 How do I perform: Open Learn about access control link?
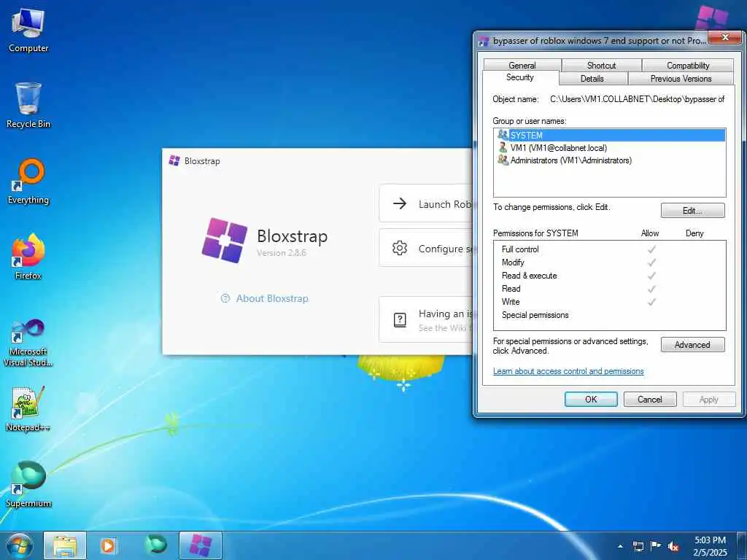(568, 371)
